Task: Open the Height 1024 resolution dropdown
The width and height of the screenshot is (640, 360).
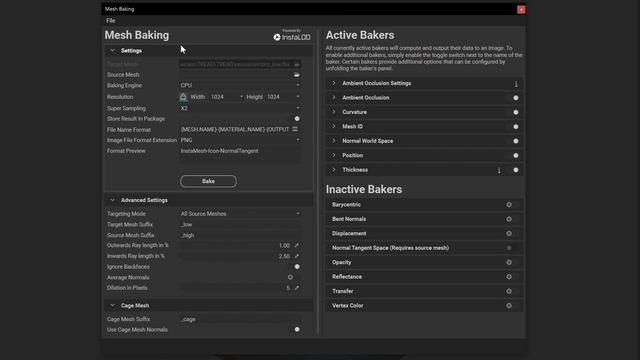Action: 283,97
